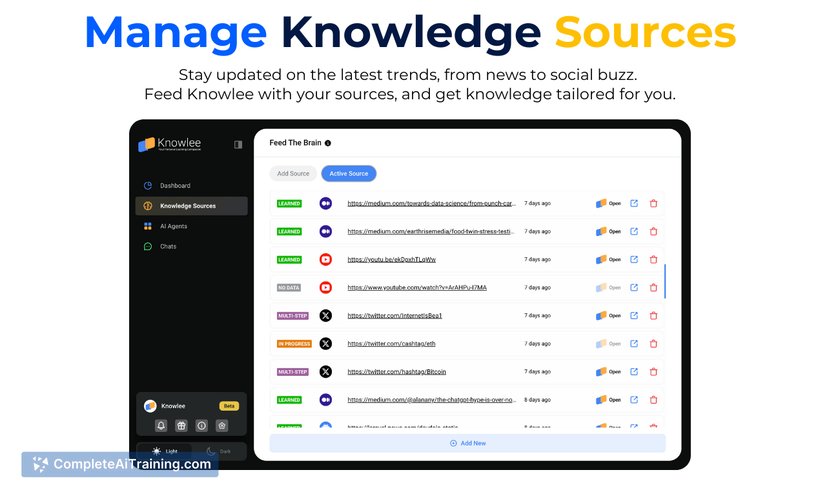Click the IN PROGRESS status badge
Screen dimensions: 820x490
(294, 344)
